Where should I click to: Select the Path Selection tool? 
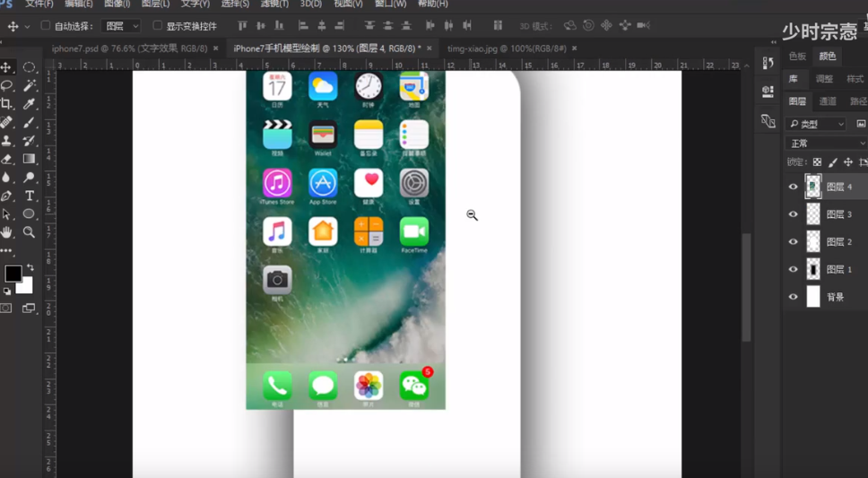(6, 213)
